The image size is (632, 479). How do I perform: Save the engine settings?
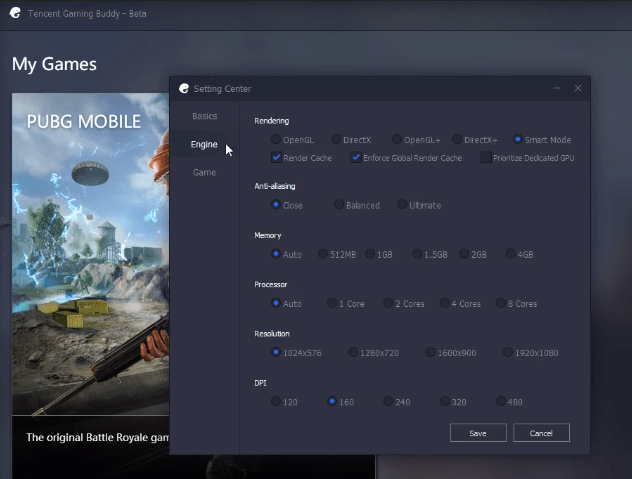click(478, 433)
